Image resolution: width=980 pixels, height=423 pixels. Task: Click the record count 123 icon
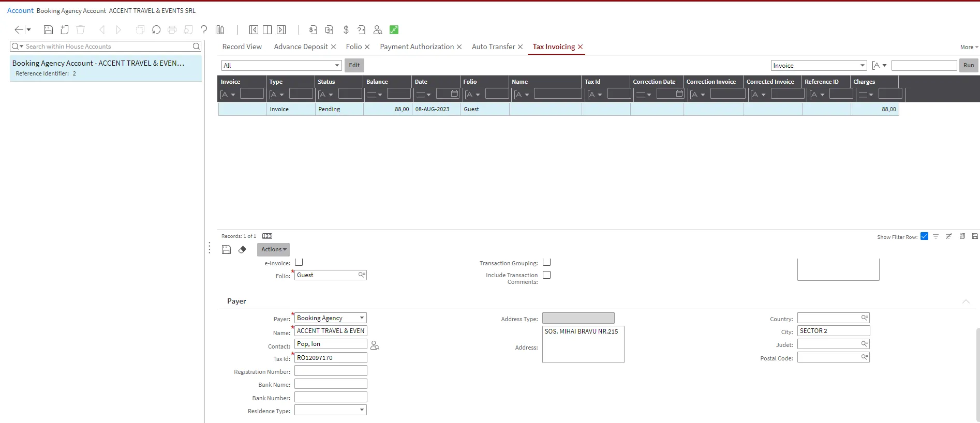point(267,236)
